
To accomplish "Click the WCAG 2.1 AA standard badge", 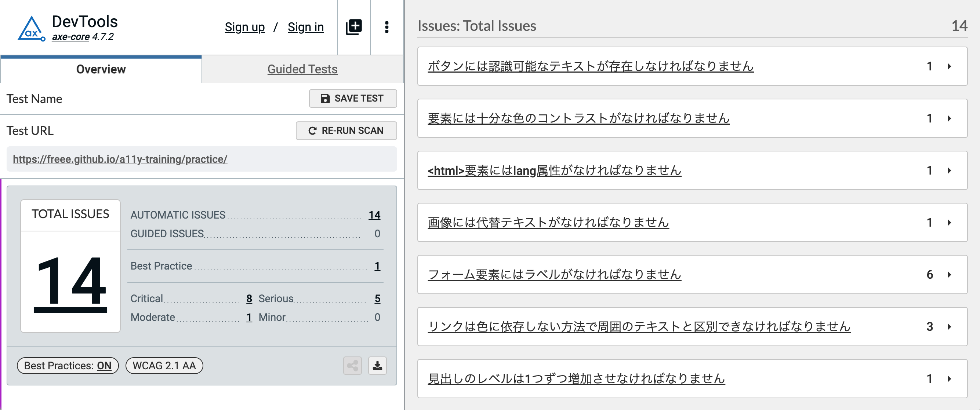I will pyautogui.click(x=164, y=366).
